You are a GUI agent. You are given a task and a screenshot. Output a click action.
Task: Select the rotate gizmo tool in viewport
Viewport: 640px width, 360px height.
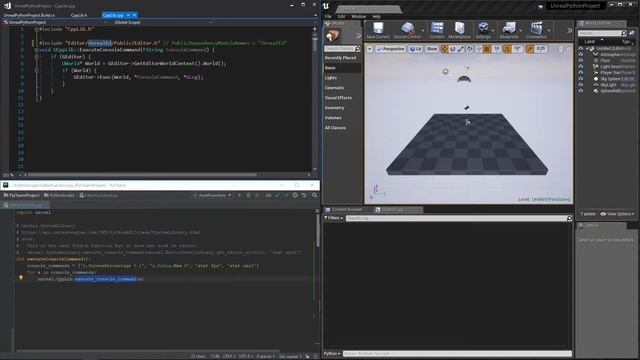pyautogui.click(x=453, y=49)
